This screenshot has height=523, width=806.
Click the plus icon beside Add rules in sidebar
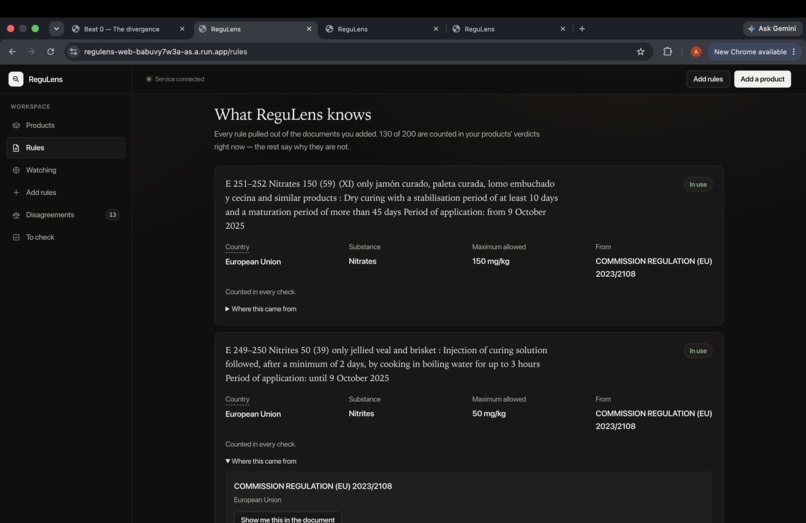[16, 192]
